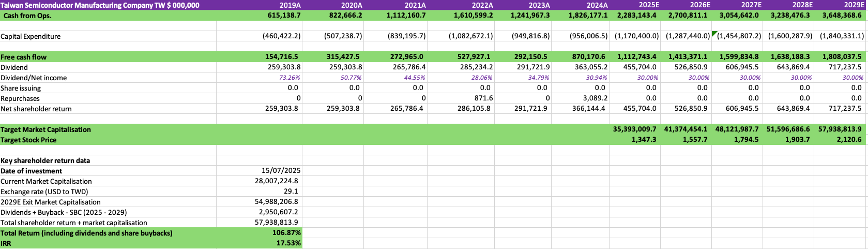Select the Target Market Capitalisation row label
The width and height of the screenshot is (868, 249).
tap(45, 129)
